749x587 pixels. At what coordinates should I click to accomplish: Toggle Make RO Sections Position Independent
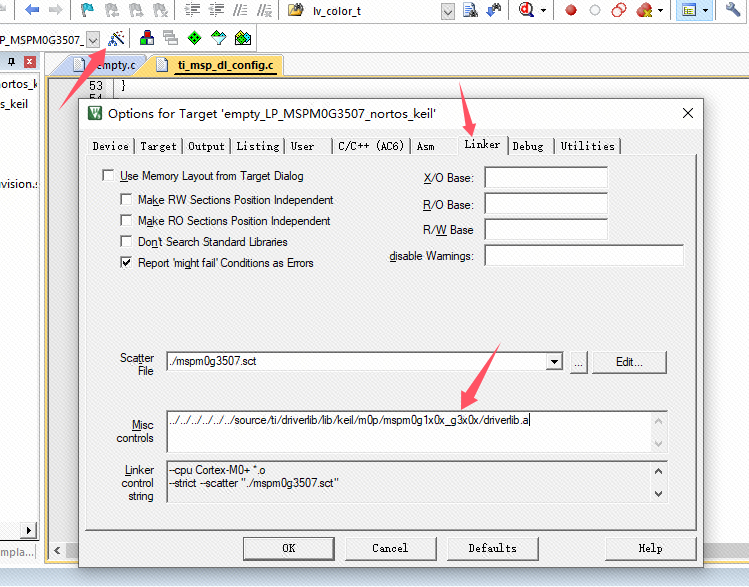(126, 220)
